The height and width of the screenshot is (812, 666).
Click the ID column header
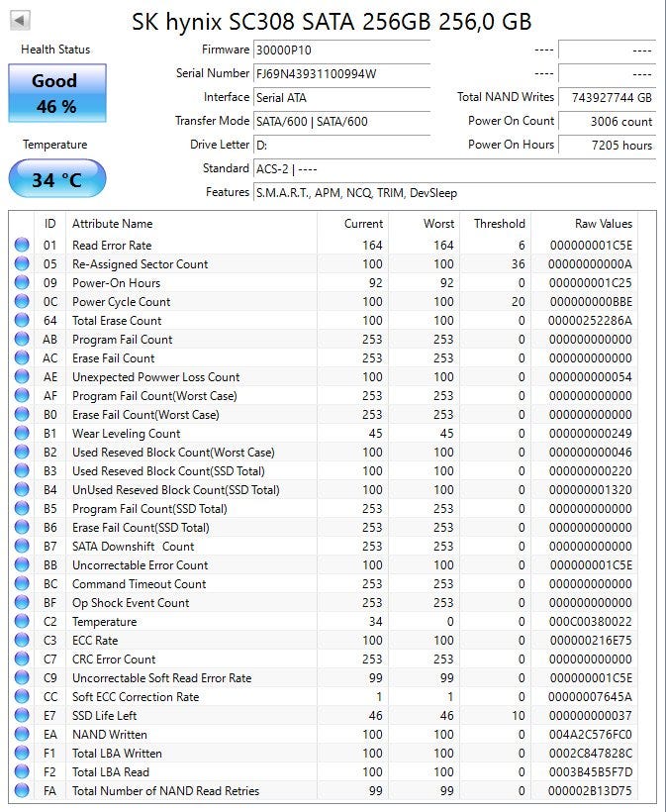point(49,224)
